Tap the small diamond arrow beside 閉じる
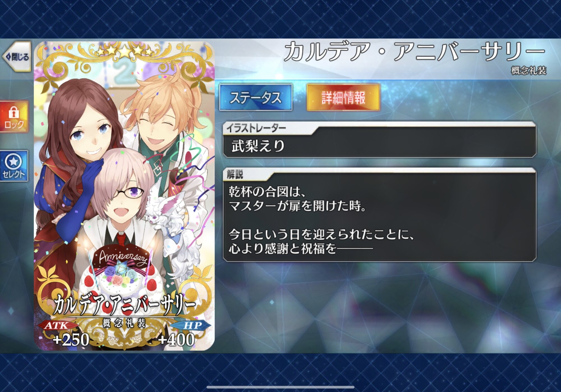Viewport: 561px width, 392px height. tap(8, 57)
